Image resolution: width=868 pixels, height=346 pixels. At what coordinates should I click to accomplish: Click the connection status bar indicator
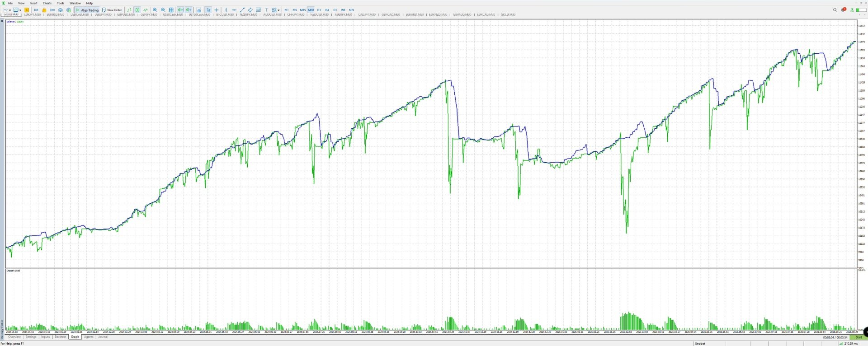[x=861, y=10]
